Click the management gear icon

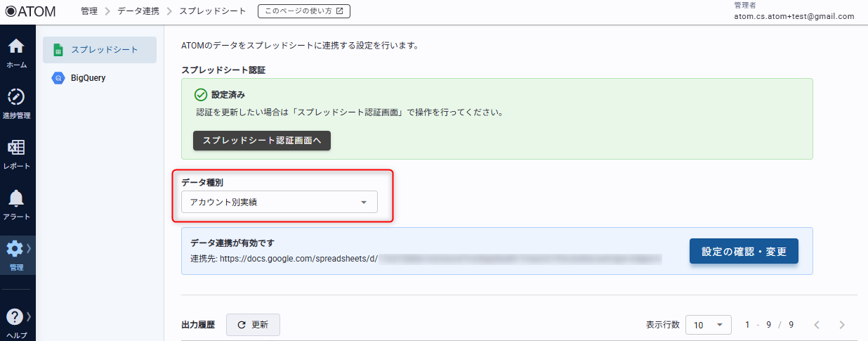15,249
